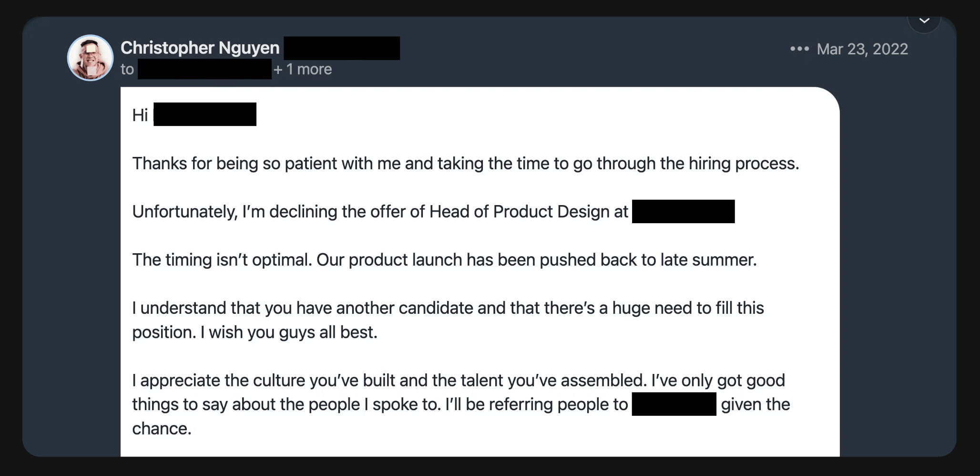Image resolution: width=980 pixels, height=476 pixels.
Task: Click the redacted sender address beside name
Action: tap(342, 48)
